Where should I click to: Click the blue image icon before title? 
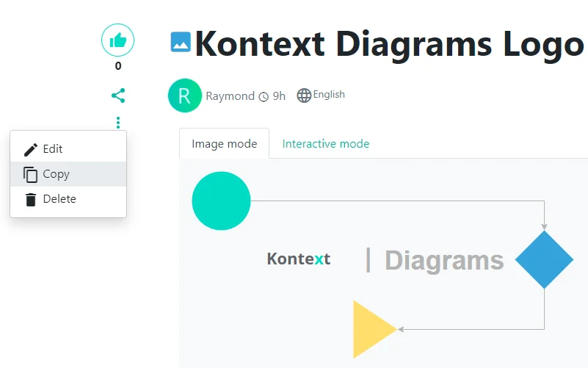coord(181,42)
